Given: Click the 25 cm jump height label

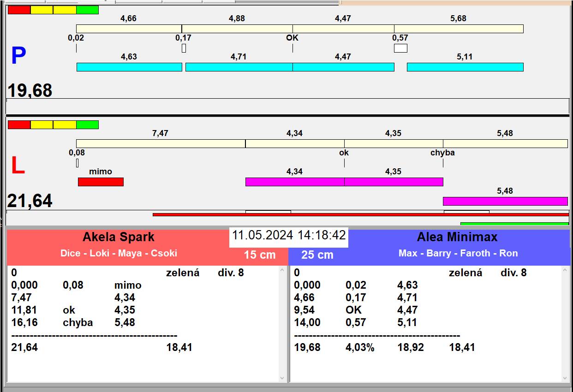Looking at the screenshot, I should coord(317,255).
